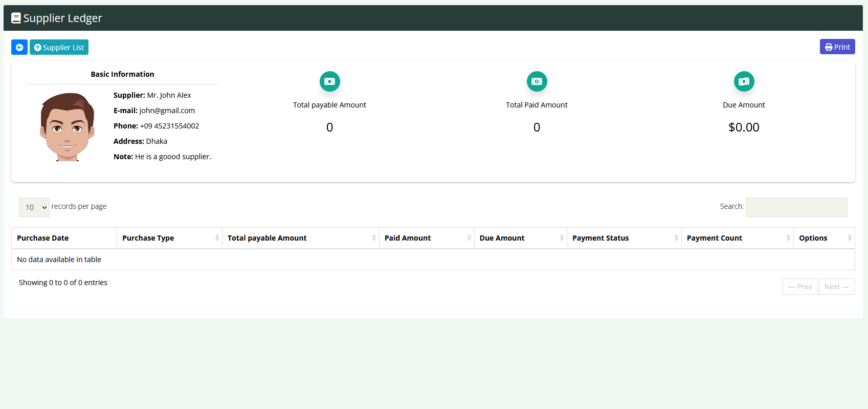This screenshot has height=409, width=868.
Task: Click the blue back arrow icon
Action: click(x=19, y=48)
